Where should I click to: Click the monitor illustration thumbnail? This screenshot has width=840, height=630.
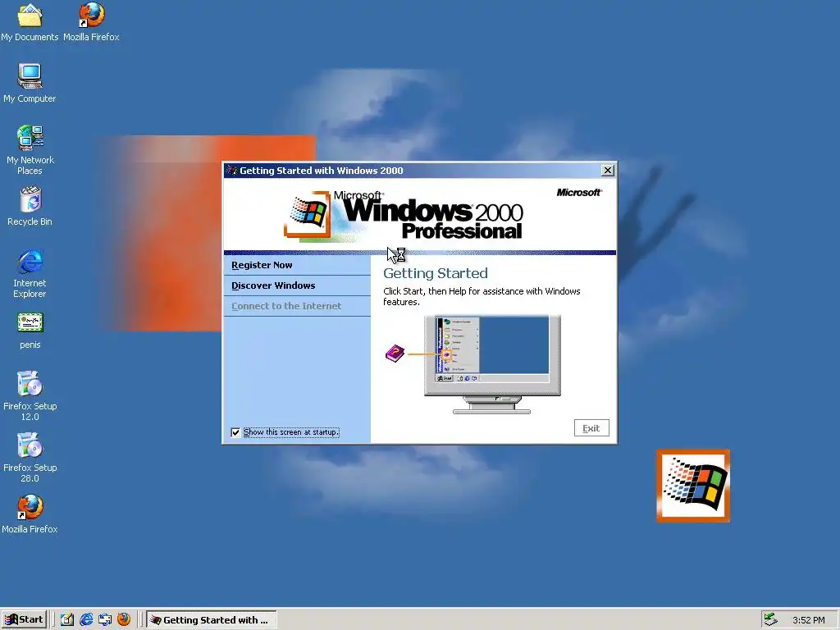[492, 364]
